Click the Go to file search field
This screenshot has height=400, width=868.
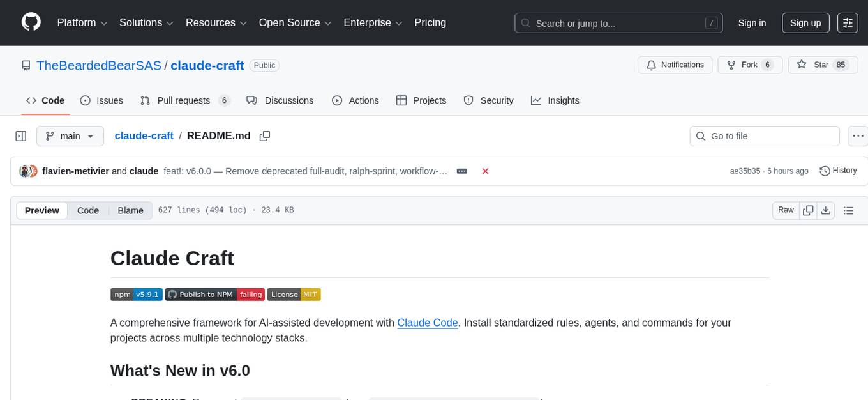point(765,136)
